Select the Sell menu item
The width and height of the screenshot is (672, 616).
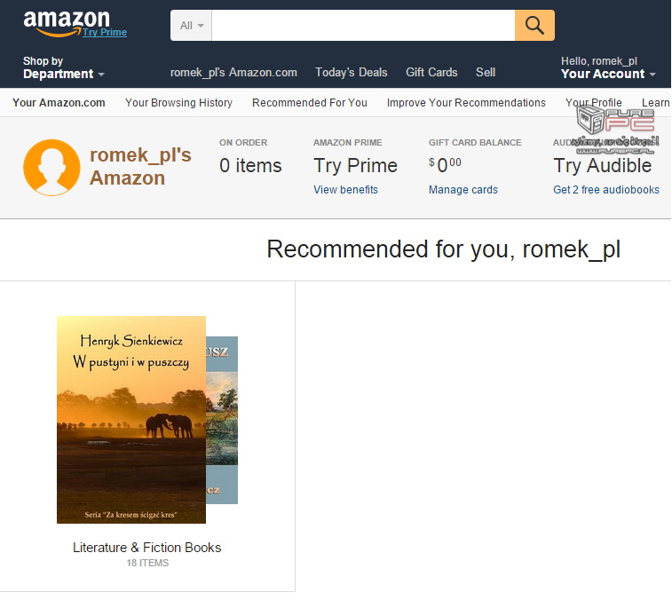pos(486,73)
